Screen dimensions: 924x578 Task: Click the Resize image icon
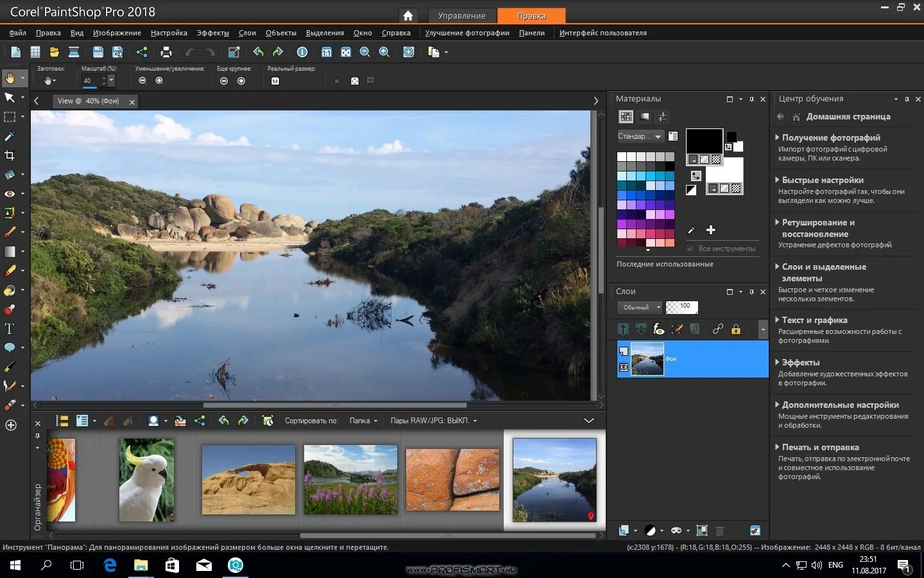pos(234,52)
